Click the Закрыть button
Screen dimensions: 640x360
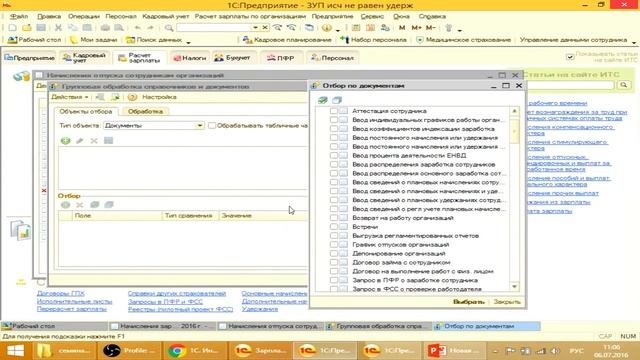pyautogui.click(x=507, y=302)
